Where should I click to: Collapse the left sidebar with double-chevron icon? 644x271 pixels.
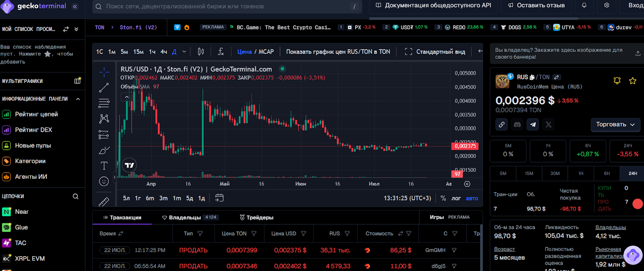75,6
